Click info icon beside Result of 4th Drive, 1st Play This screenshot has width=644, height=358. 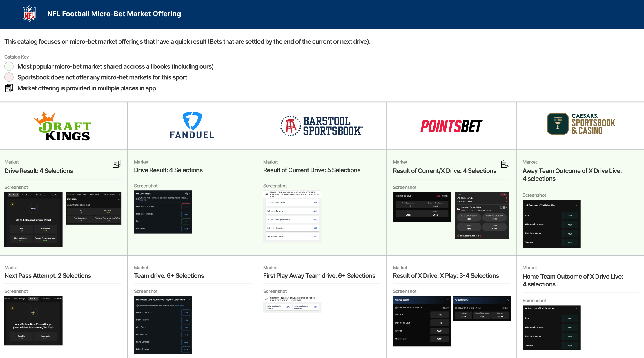(x=456, y=308)
